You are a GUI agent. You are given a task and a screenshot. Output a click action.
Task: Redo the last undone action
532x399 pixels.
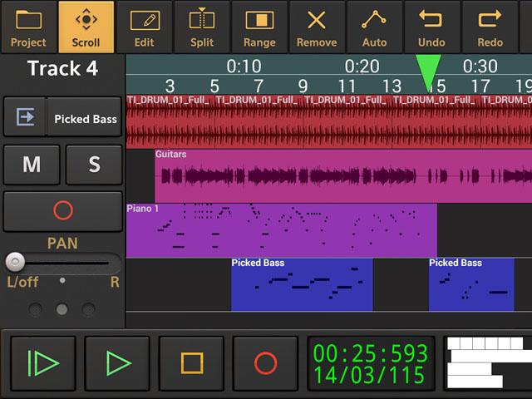(490, 27)
